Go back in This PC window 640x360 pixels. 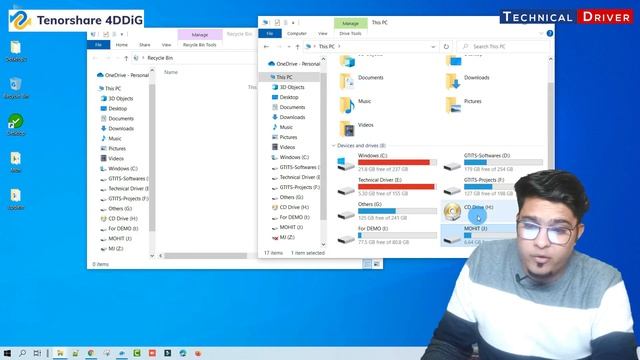(266, 47)
